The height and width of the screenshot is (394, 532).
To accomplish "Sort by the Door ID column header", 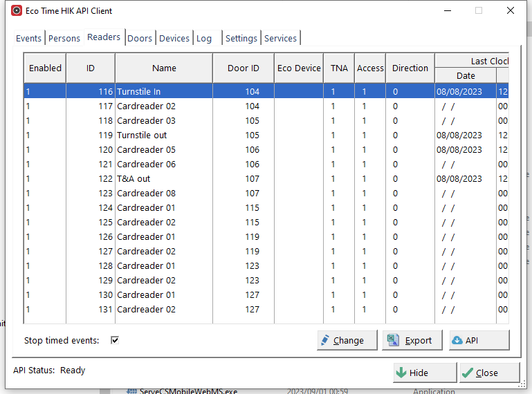I will 244,68.
